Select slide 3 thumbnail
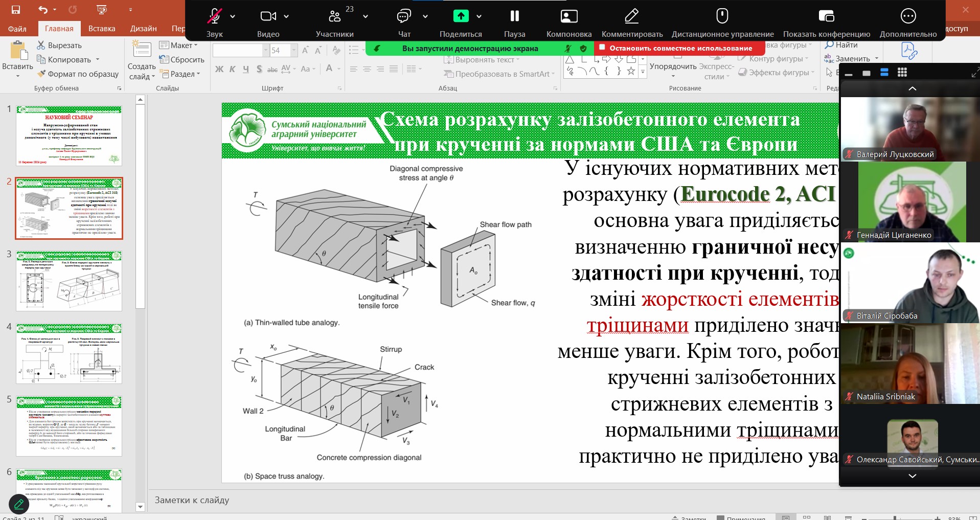 point(69,281)
